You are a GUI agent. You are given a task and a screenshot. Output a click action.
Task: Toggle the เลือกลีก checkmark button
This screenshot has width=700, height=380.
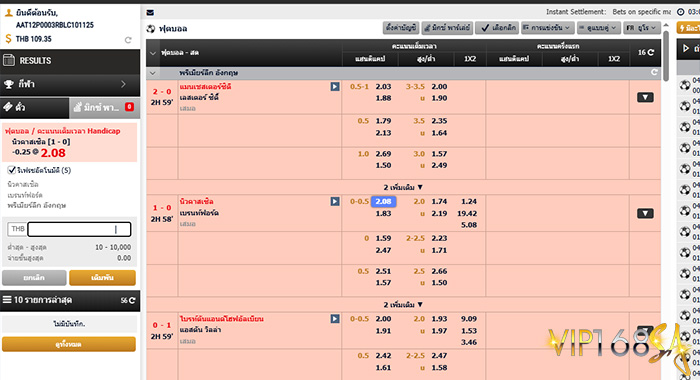(497, 28)
